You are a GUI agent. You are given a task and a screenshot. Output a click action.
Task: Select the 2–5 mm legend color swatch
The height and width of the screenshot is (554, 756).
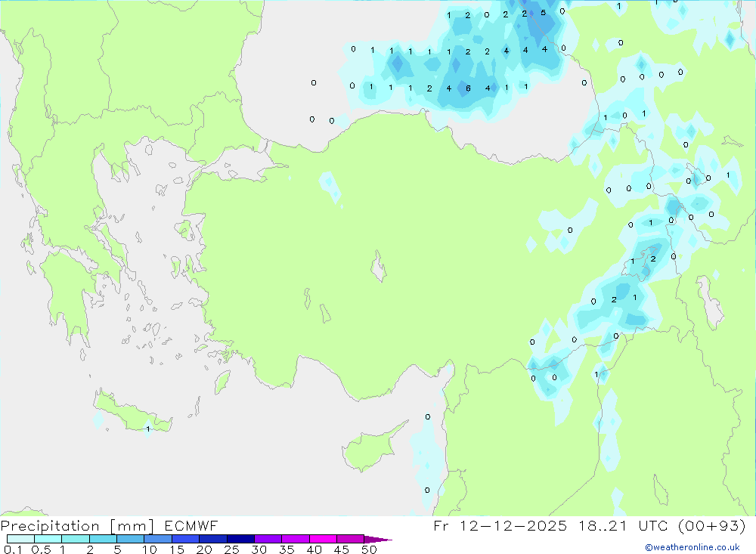103,539
